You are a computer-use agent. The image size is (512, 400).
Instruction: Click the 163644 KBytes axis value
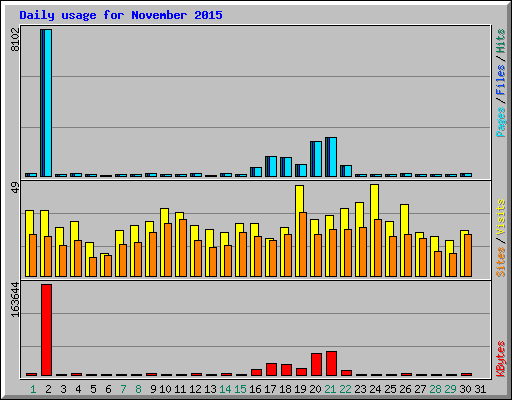pos(15,300)
